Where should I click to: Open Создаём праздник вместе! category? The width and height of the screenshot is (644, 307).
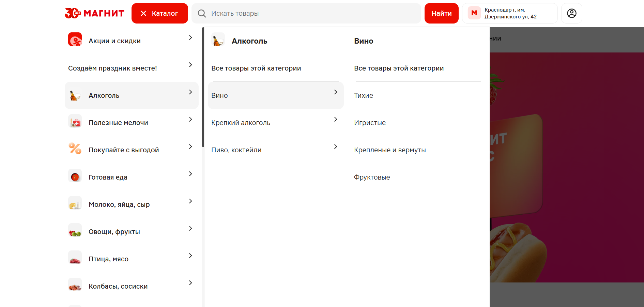tap(132, 68)
